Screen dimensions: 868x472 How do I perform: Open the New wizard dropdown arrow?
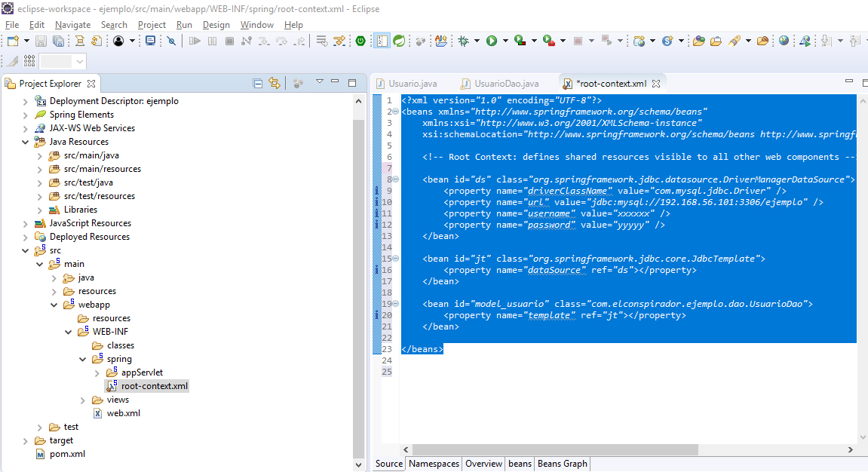click(26, 41)
